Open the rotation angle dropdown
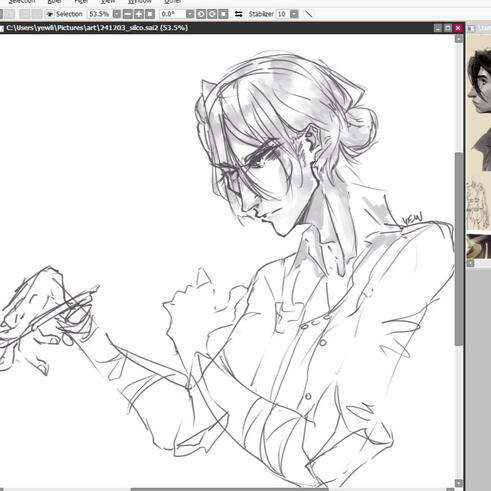Image resolution: width=491 pixels, height=491 pixels. point(190,14)
